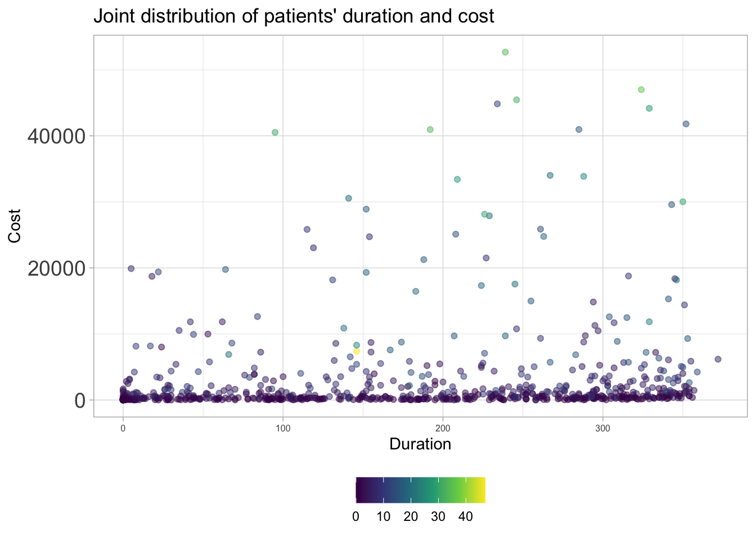Click the "Duration" x-axis label

tap(420, 444)
